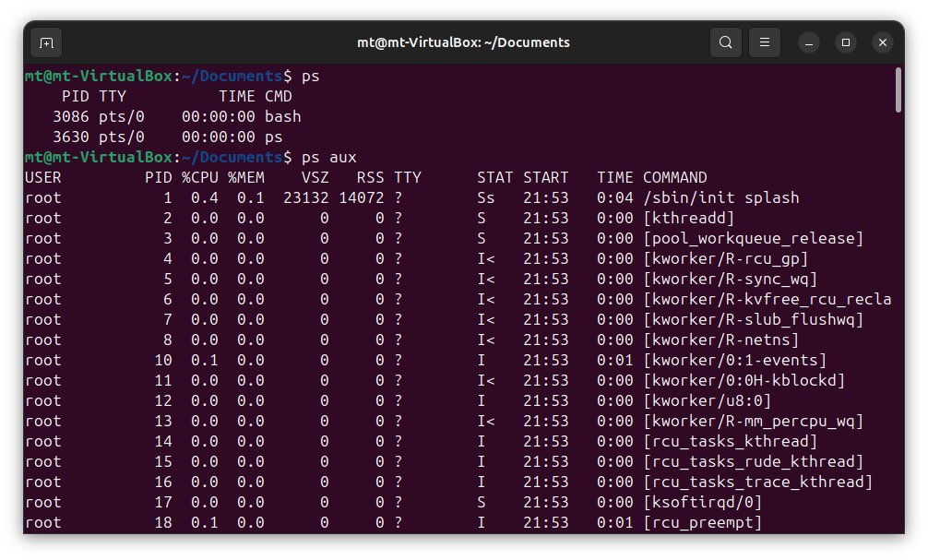Click RSS value 14072 for init
Screen dimensions: 928x560
[361, 197]
